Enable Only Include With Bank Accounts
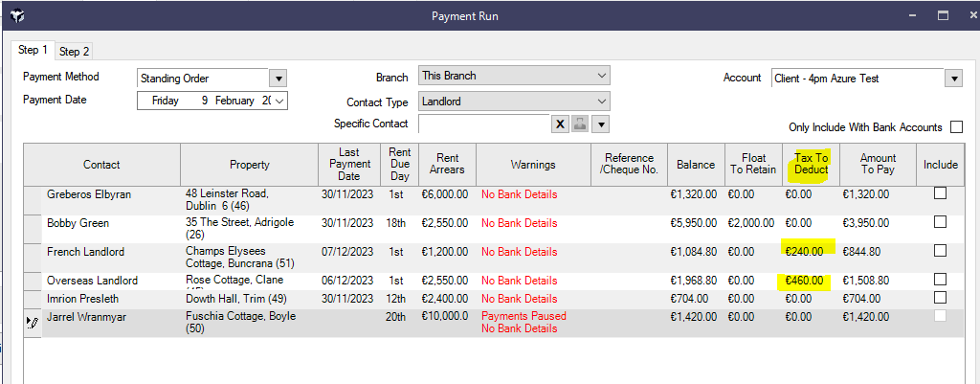This screenshot has height=384, width=980. 955,127
